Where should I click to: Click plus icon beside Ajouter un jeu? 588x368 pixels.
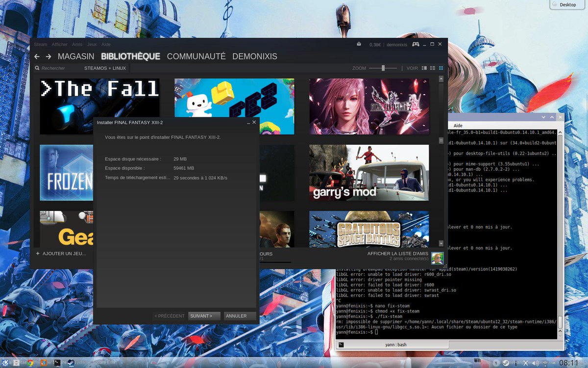(x=38, y=254)
